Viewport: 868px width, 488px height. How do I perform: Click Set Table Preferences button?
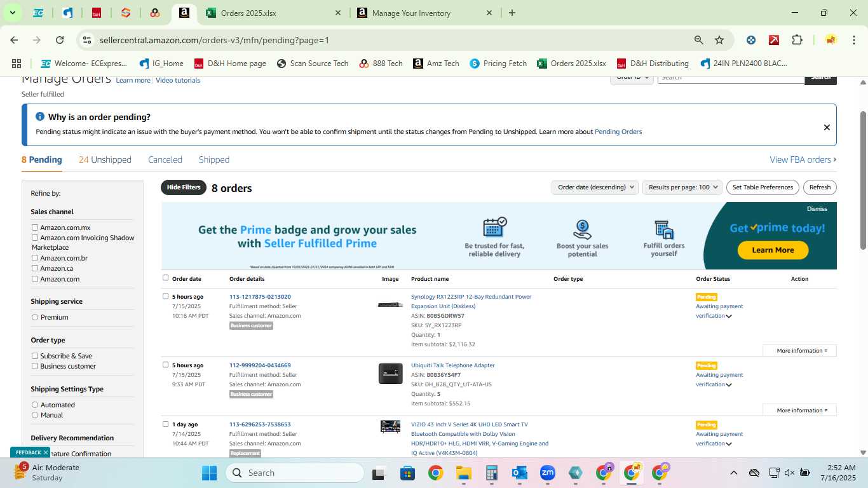click(x=763, y=187)
